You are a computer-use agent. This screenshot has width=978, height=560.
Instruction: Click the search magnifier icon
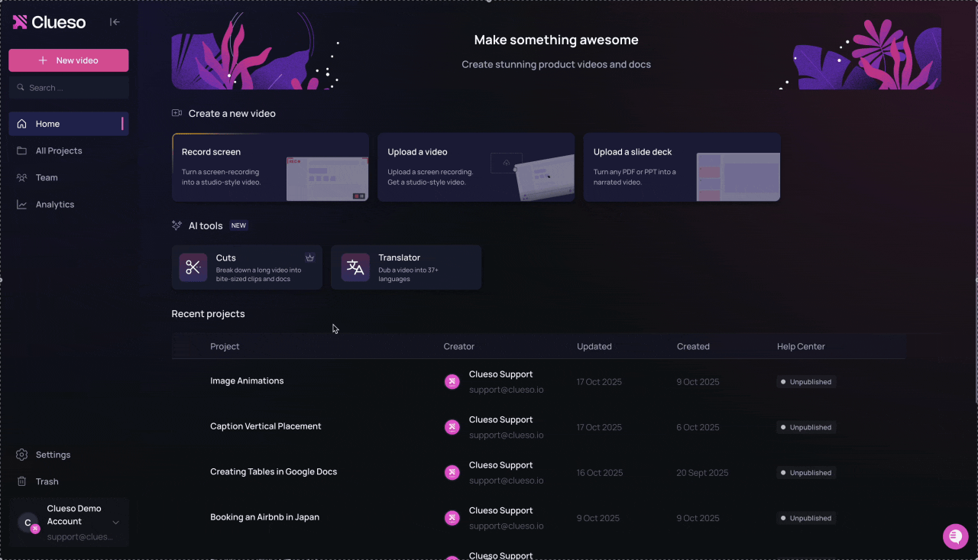21,88
